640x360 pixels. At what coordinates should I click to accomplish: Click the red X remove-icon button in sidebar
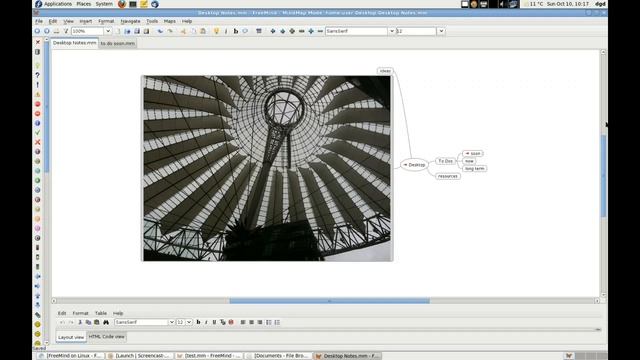38,42
